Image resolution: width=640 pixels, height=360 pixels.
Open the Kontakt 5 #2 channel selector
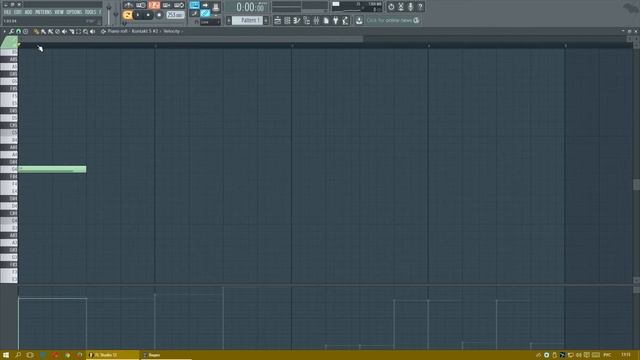click(144, 31)
